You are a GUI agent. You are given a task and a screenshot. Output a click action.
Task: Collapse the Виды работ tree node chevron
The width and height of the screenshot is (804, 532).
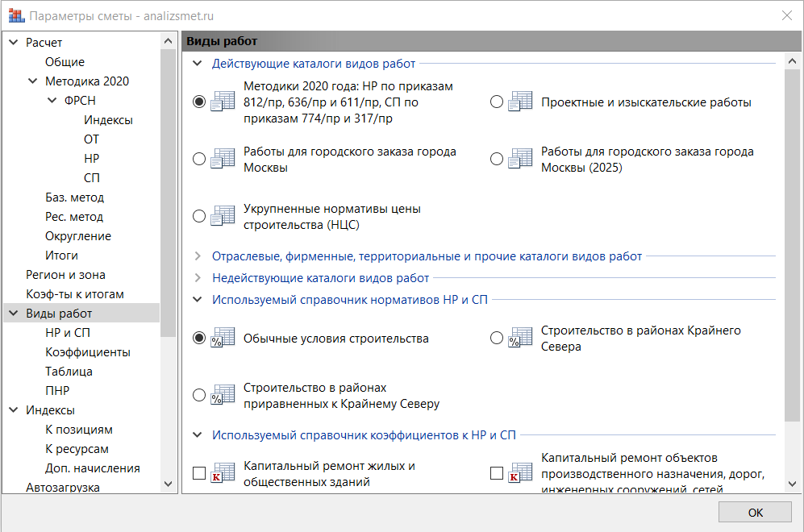tap(14, 313)
